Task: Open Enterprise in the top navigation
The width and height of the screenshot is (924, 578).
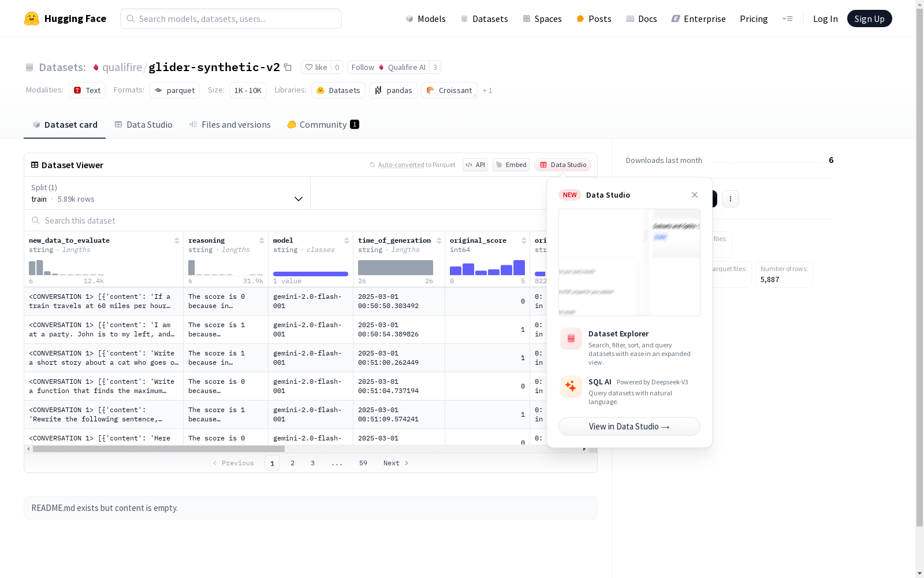Action: coord(698,18)
